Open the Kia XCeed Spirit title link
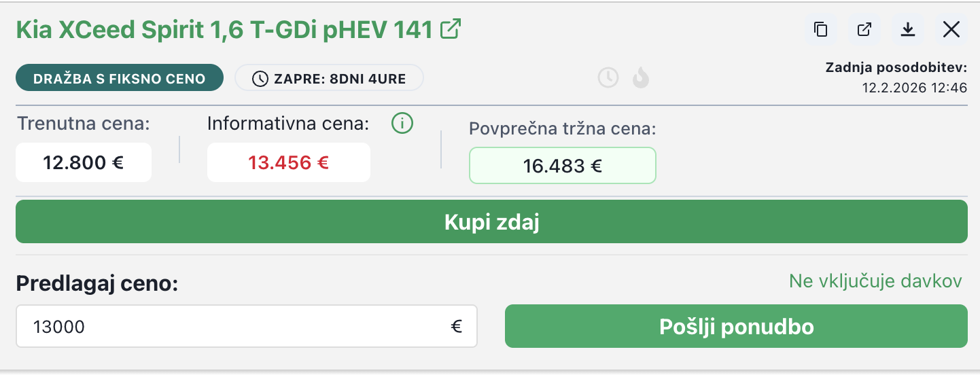980x375 pixels. click(x=224, y=30)
